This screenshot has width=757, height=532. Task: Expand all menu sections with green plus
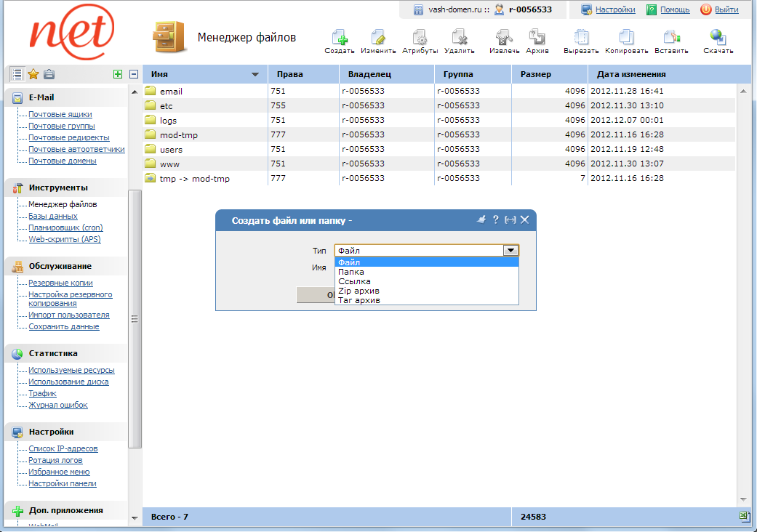pos(118,74)
